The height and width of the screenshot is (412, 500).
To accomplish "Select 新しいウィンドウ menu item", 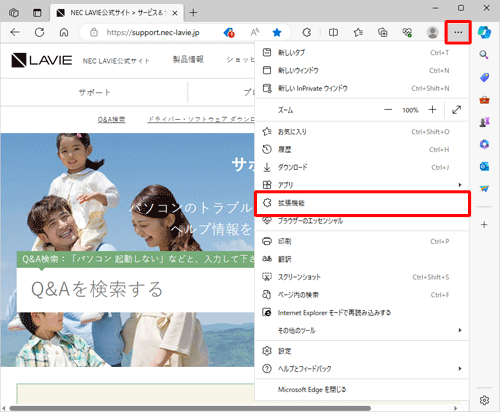I will click(x=362, y=70).
